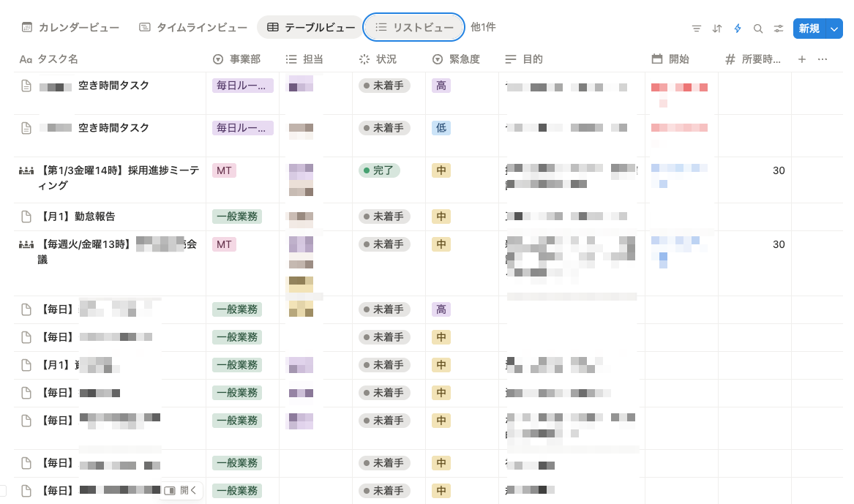
Task: Add a new property with the plus icon
Action: click(802, 59)
